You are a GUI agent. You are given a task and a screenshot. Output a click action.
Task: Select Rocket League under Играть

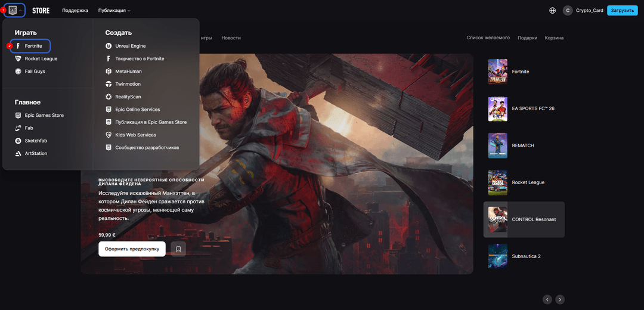point(41,58)
